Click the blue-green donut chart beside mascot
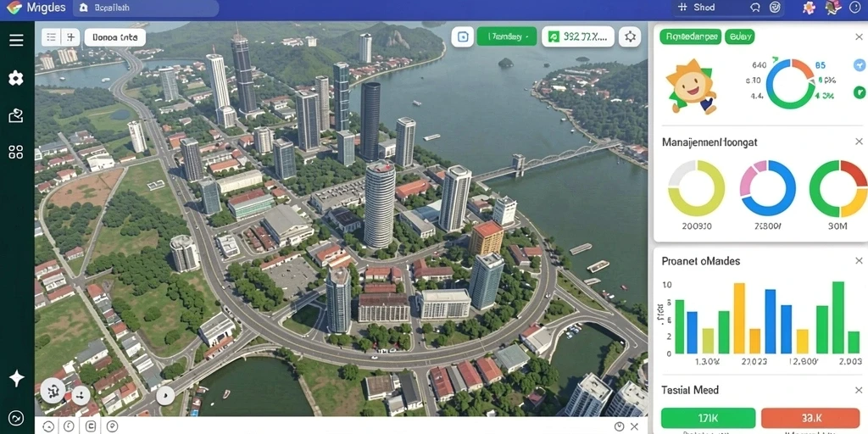Viewport: 868px width, 434px height. (790, 84)
